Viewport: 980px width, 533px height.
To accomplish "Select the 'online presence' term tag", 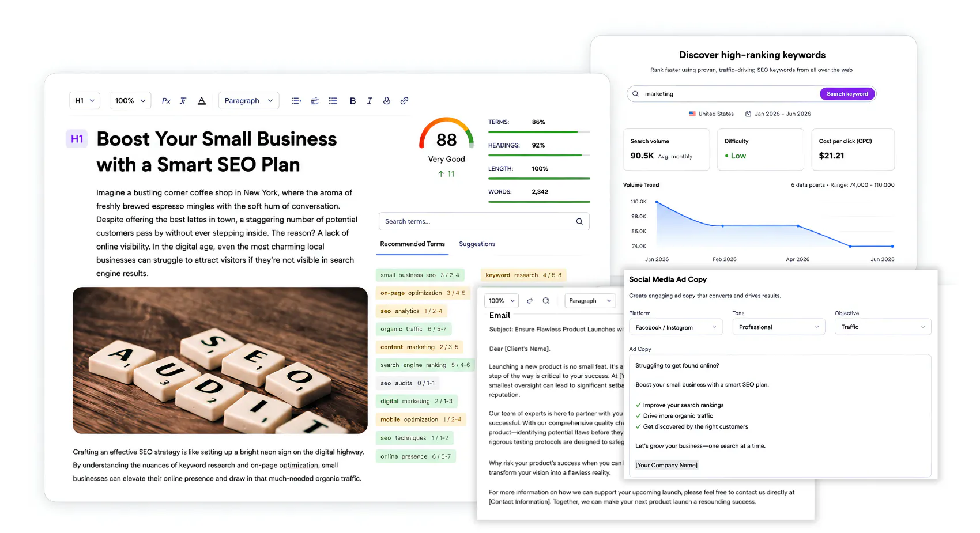I will (x=416, y=456).
